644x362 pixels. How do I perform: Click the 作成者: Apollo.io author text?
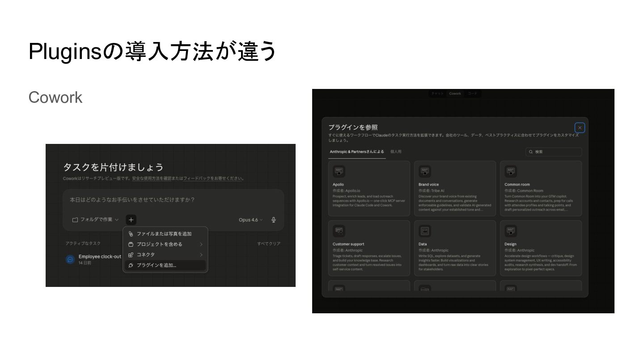pyautogui.click(x=346, y=191)
